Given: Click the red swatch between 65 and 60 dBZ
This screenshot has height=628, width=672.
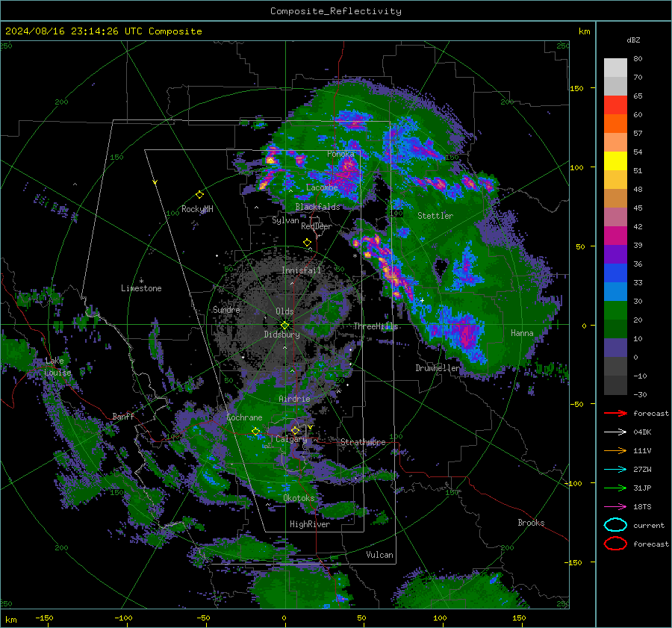Looking at the screenshot, I should [615, 105].
